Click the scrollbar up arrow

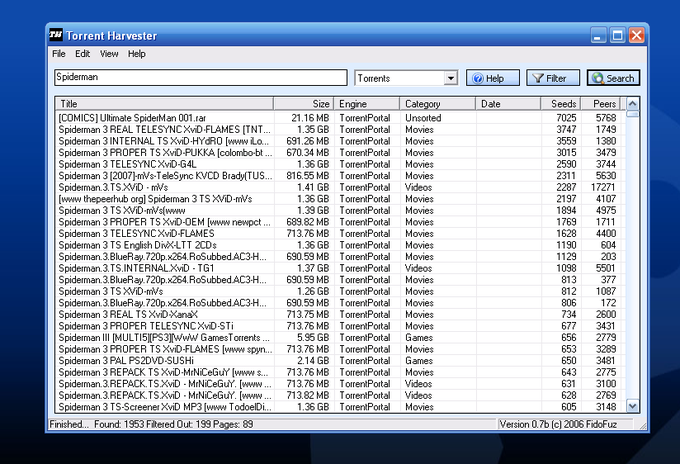(x=633, y=104)
